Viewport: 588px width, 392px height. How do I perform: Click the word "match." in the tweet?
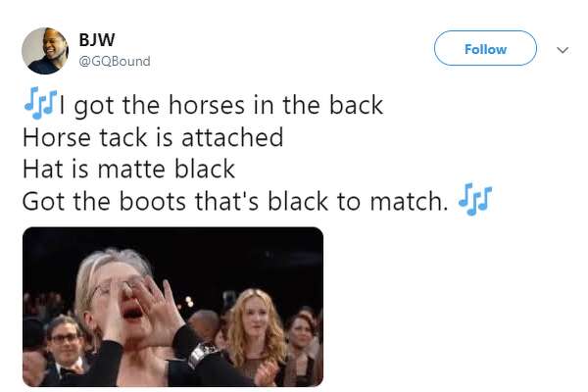(x=409, y=202)
